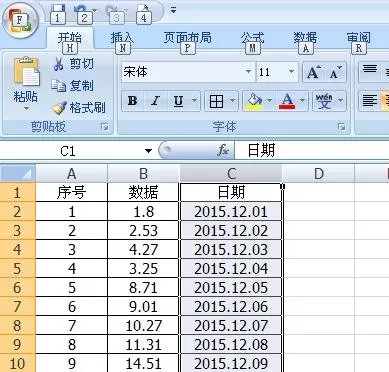Expand the Fill Color dropdown arrow
Image resolution: width=389 pixels, height=372 pixels.
coord(269,101)
